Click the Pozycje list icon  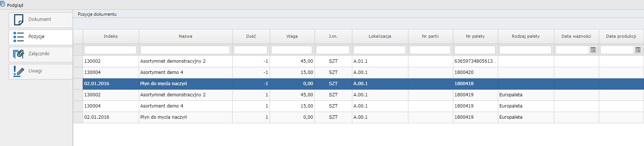pos(19,37)
